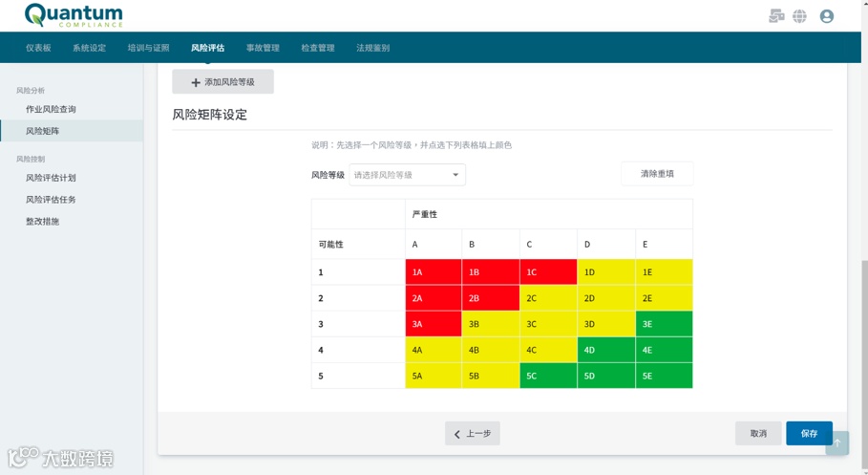Click the 取消 button
Viewport: 868px width, 475px height.
(758, 434)
